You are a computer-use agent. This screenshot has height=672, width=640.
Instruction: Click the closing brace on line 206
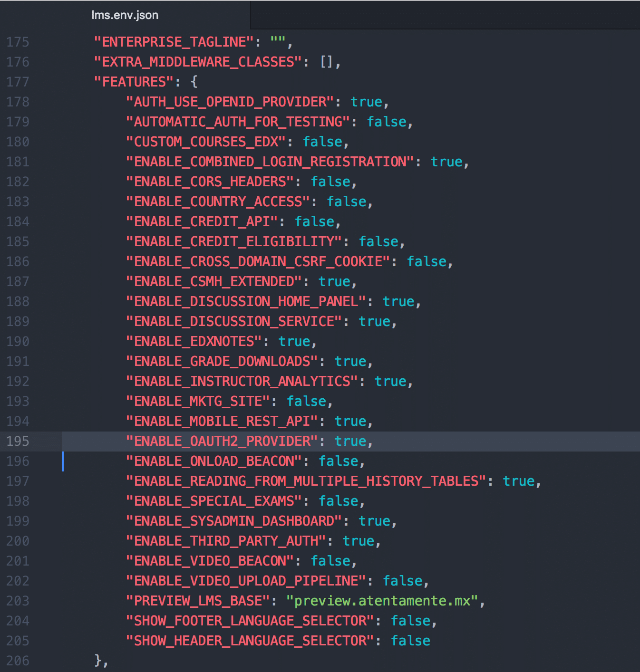(x=98, y=661)
